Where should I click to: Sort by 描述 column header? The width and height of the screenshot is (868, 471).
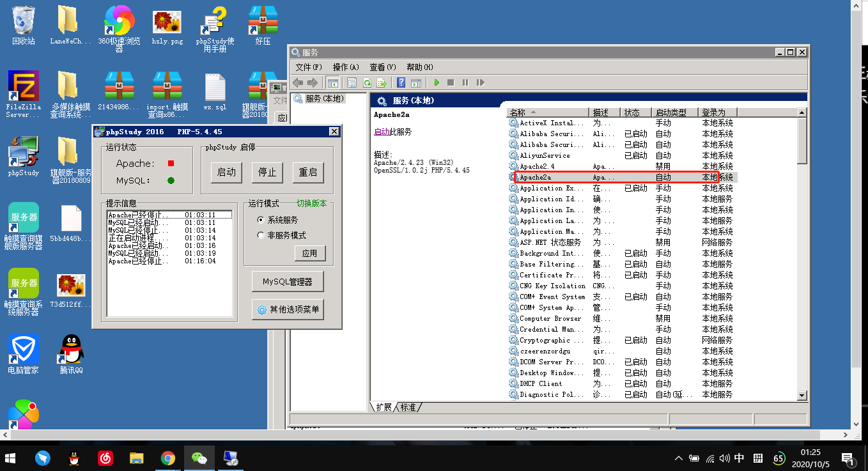click(606, 112)
